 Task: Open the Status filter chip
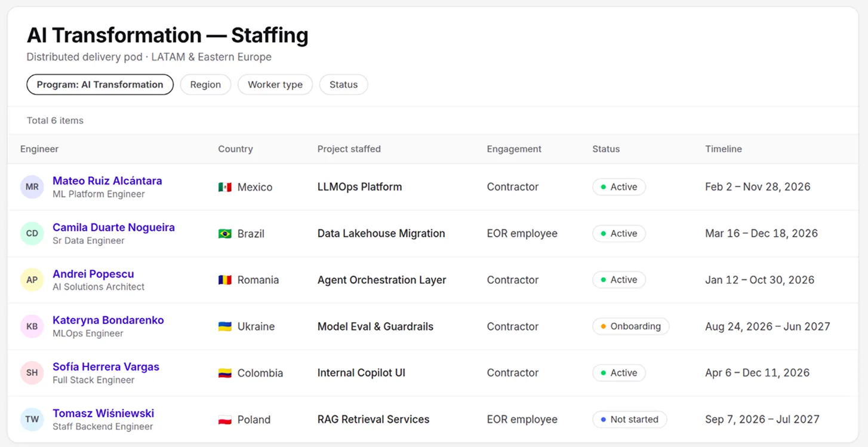click(x=343, y=84)
